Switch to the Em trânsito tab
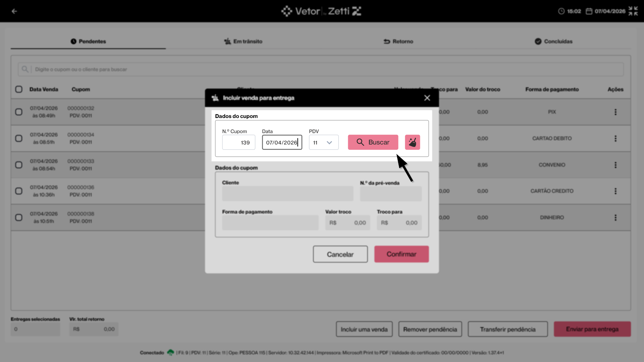Image resolution: width=644 pixels, height=362 pixels. click(x=243, y=42)
